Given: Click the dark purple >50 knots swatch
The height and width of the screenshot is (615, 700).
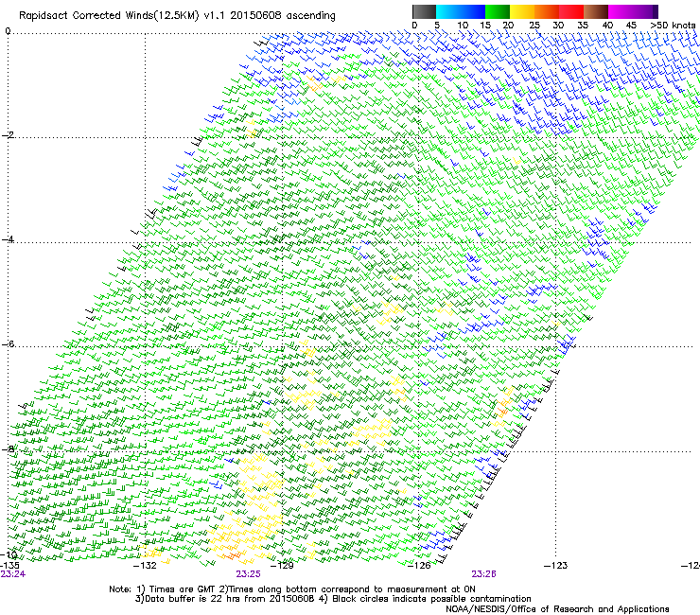Looking at the screenshot, I should (x=656, y=11).
